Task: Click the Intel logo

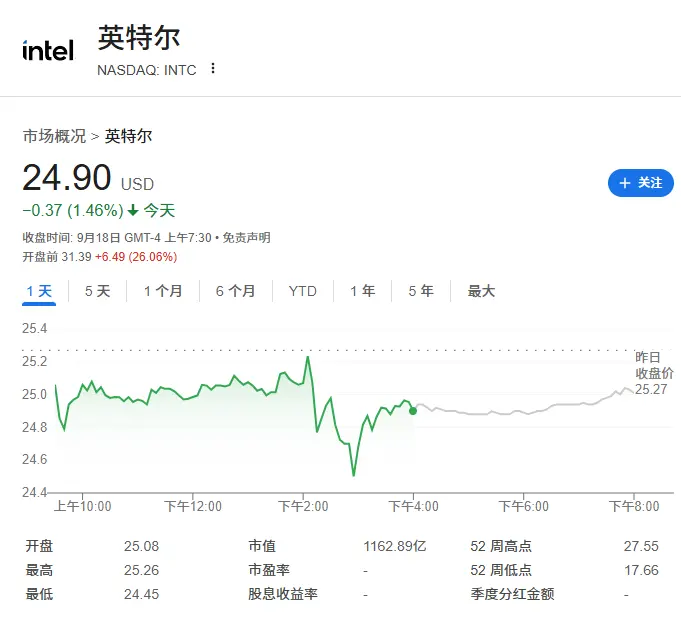Action: (x=48, y=50)
